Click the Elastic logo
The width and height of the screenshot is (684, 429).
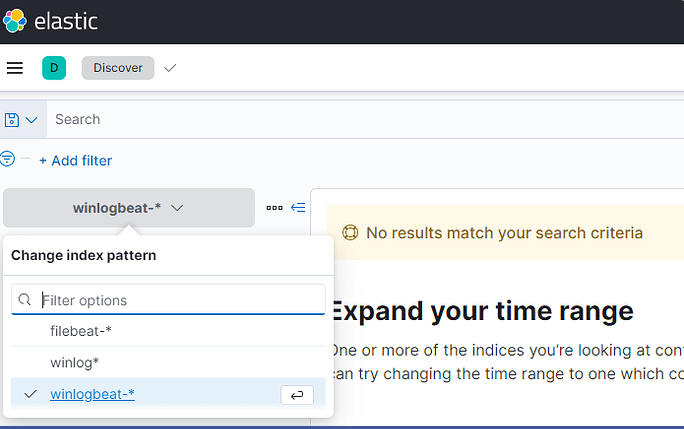pos(15,21)
